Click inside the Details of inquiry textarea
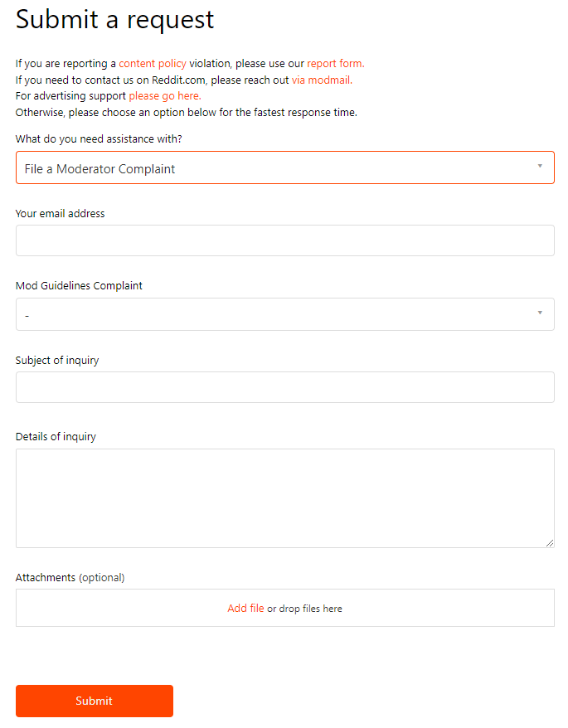 pyautogui.click(x=284, y=497)
